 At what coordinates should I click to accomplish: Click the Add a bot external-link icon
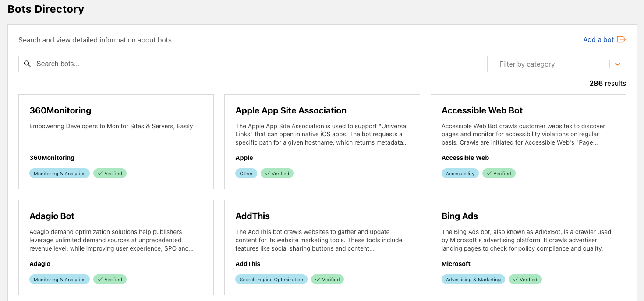[621, 39]
